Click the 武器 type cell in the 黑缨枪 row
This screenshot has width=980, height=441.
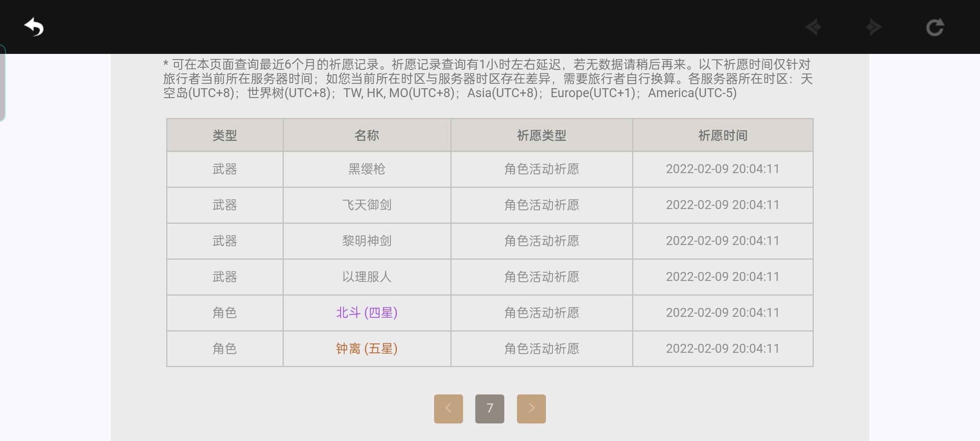point(225,169)
